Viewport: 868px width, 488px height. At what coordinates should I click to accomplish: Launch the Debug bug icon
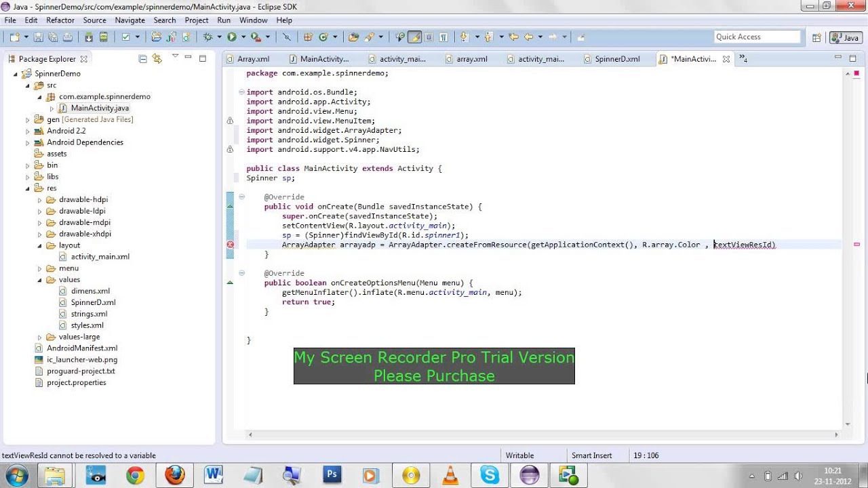(x=208, y=37)
